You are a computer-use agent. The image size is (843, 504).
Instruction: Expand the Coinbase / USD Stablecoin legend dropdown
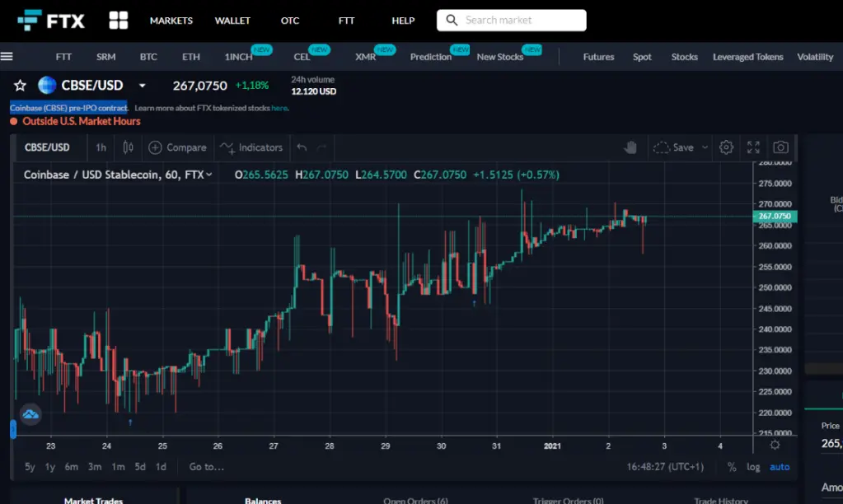(x=209, y=175)
